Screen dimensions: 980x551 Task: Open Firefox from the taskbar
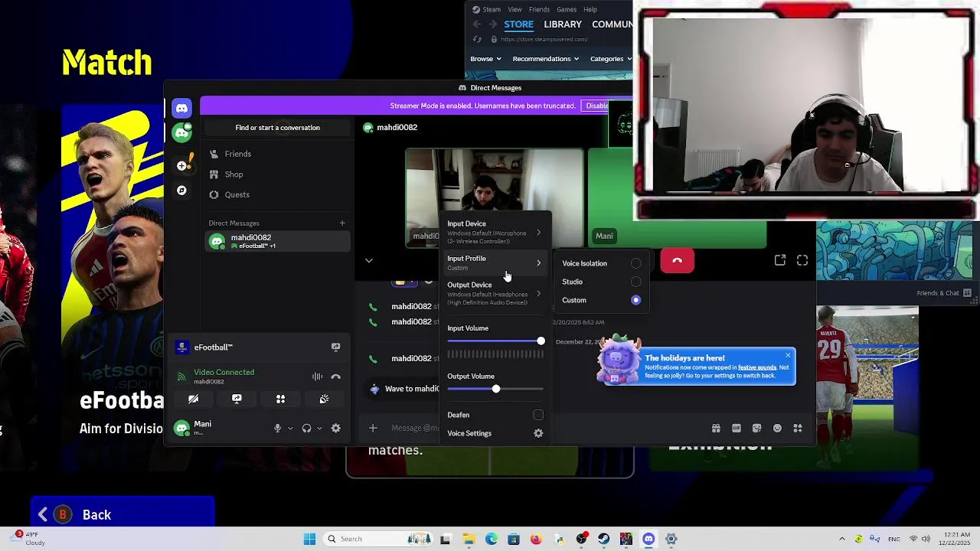click(x=536, y=539)
